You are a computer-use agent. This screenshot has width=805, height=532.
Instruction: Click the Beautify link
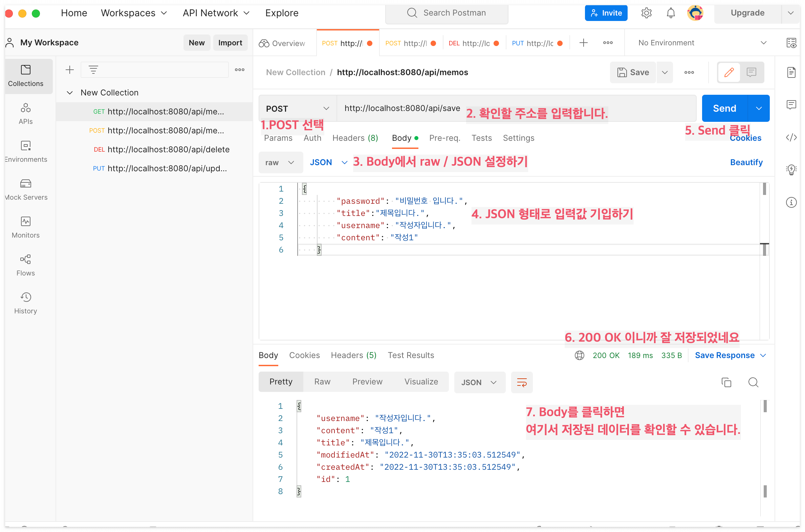pyautogui.click(x=746, y=162)
